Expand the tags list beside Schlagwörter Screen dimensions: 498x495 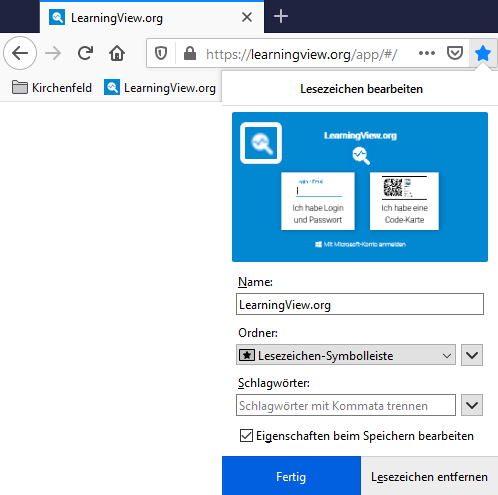tap(472, 405)
